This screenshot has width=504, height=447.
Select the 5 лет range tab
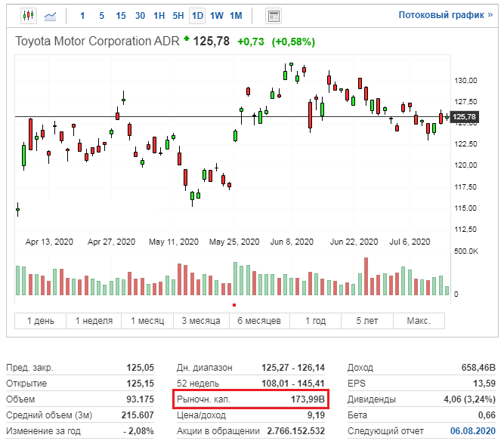tap(368, 321)
